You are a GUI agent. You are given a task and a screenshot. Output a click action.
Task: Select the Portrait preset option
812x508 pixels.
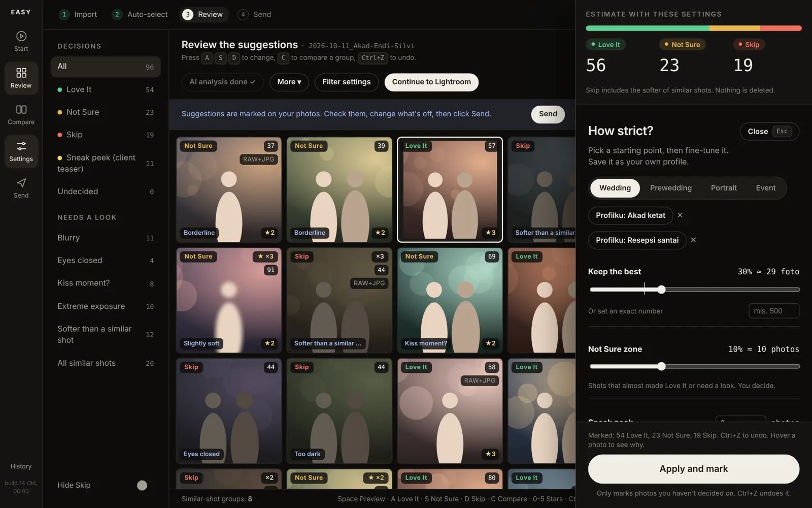click(723, 188)
